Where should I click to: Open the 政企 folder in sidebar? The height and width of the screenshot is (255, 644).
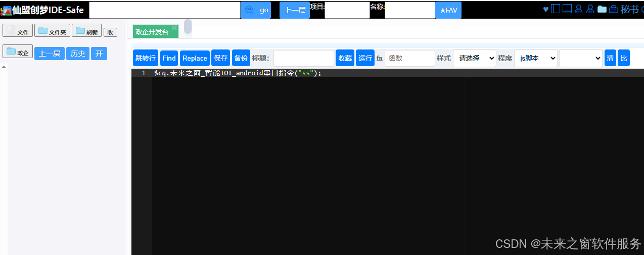(x=18, y=52)
